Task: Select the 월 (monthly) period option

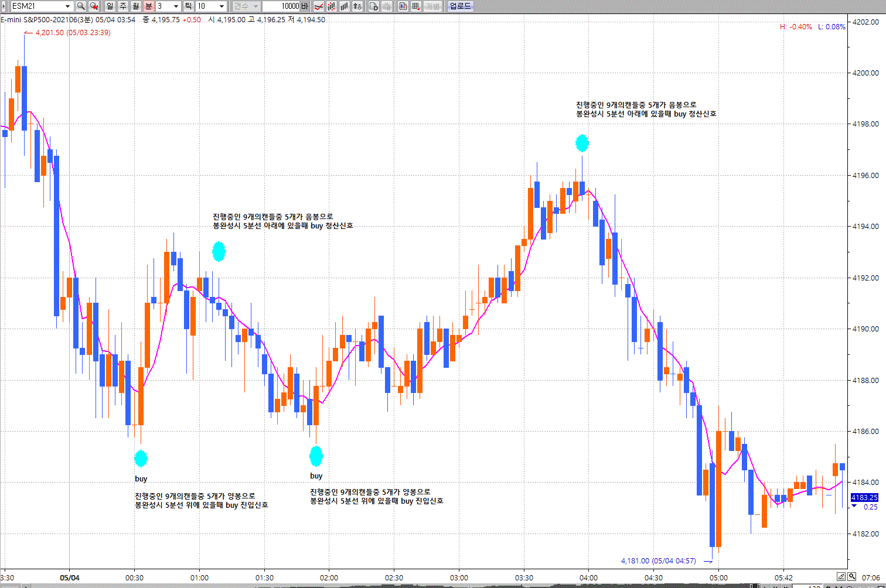Action: pyautogui.click(x=136, y=6)
